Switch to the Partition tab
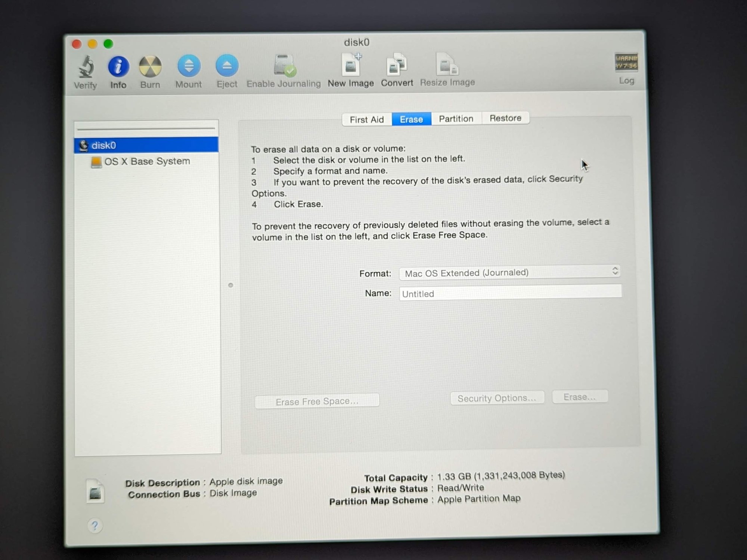This screenshot has width=747, height=560. click(456, 119)
